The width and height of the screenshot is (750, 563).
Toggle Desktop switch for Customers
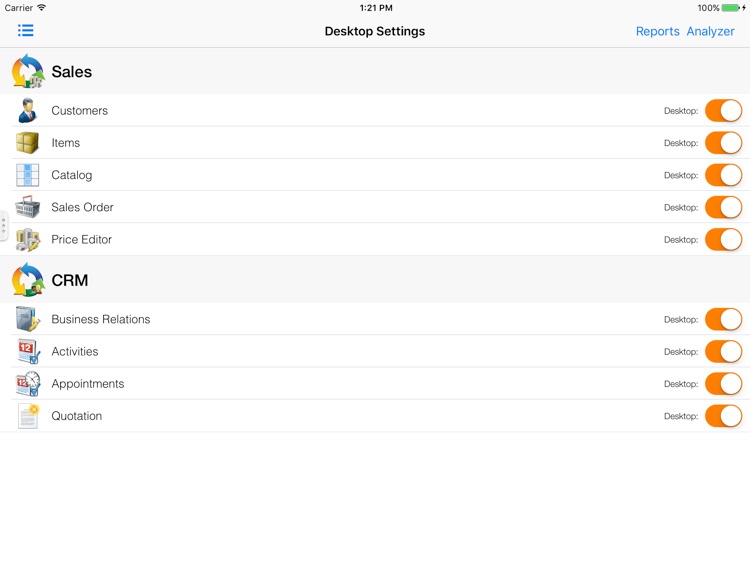(x=723, y=110)
